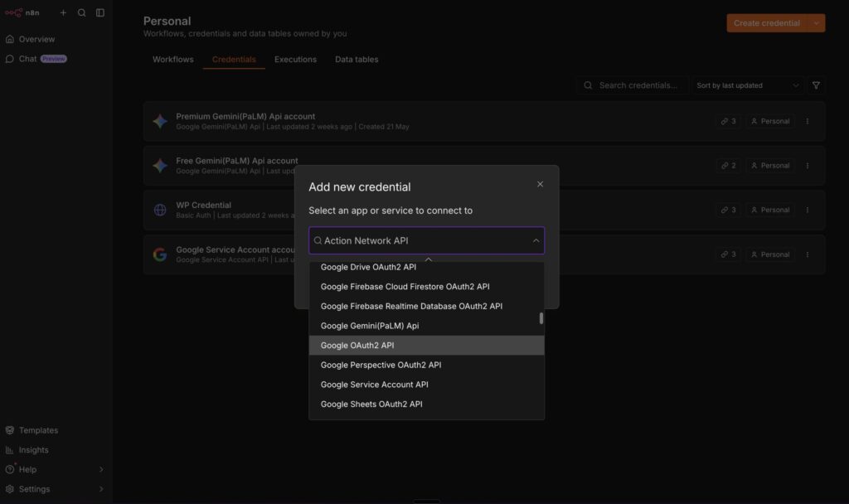The height and width of the screenshot is (504, 849).
Task: Open the WP Credential entry
Action: (484, 210)
